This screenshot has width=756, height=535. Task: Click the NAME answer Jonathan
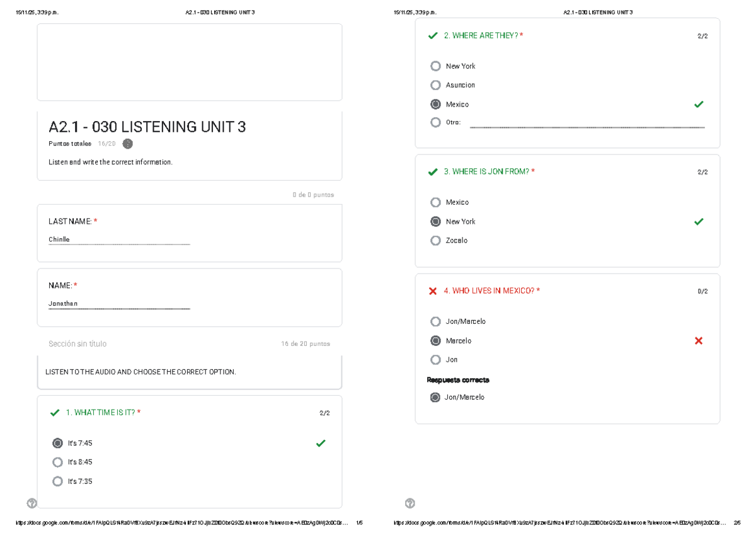[x=62, y=303]
